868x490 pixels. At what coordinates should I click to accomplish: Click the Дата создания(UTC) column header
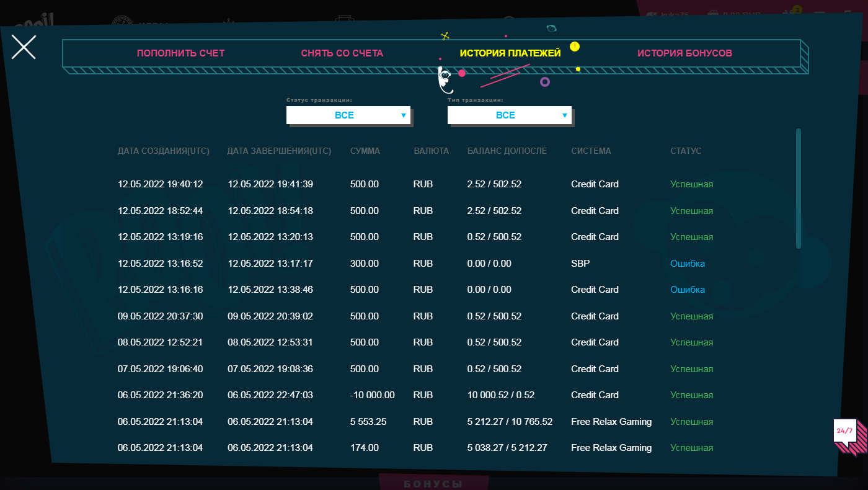(164, 151)
